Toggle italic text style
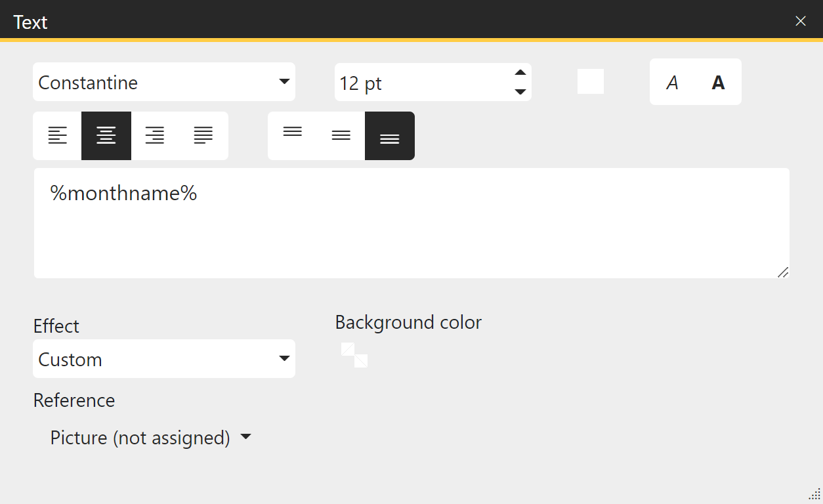Image resolution: width=823 pixels, height=504 pixels. pyautogui.click(x=672, y=83)
